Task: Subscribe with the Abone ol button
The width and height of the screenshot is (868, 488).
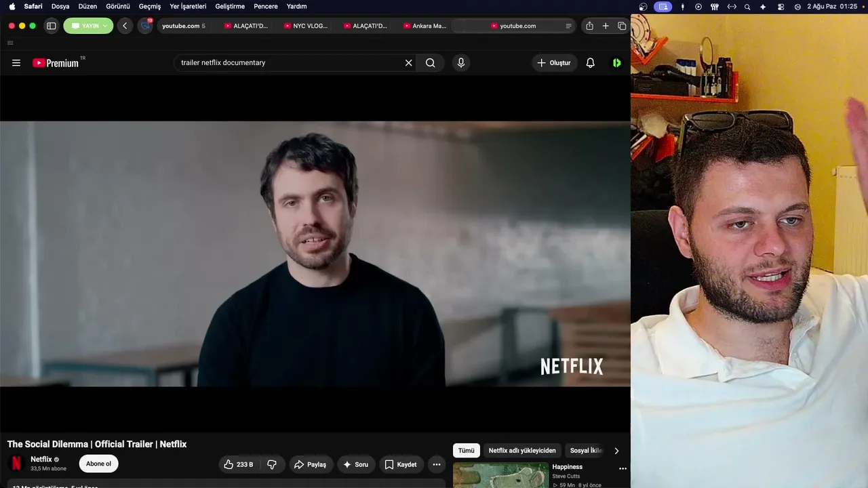Action: (x=98, y=464)
